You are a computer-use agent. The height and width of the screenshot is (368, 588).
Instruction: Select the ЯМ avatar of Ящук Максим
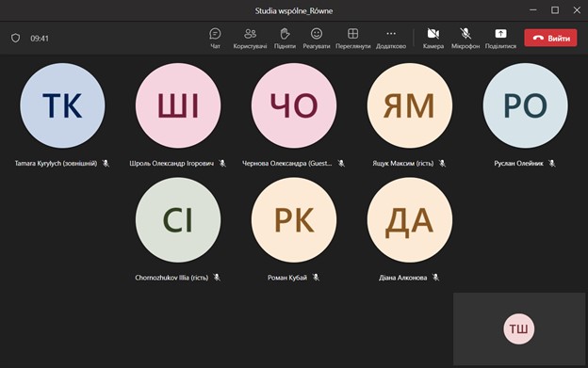pos(410,105)
